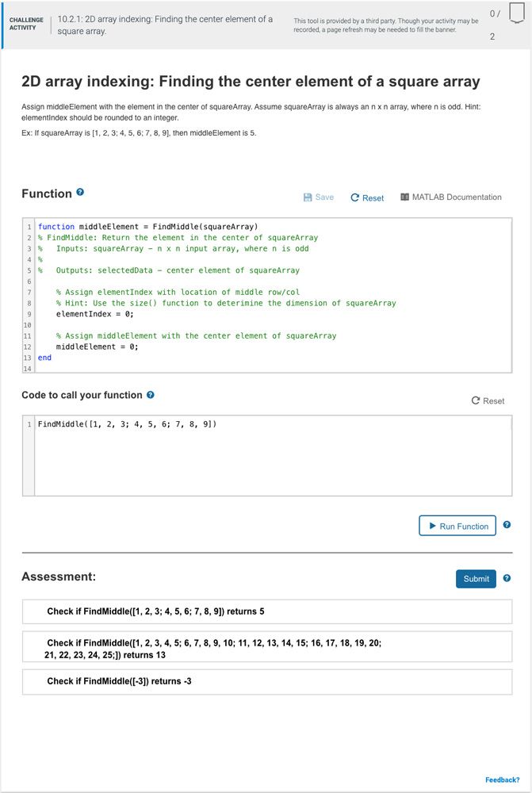Viewport: 532px width, 793px height.
Task: Click line number 13 in the function editor gutter
Action: 28,358
